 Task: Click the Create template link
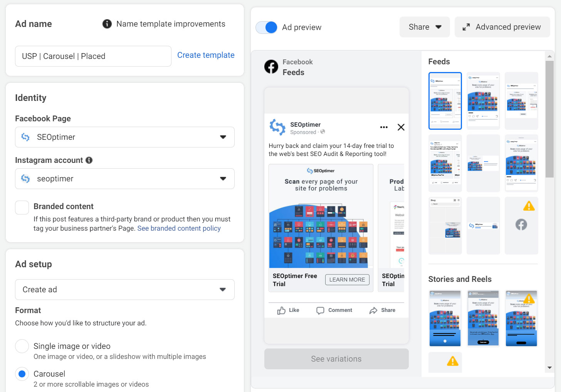[x=206, y=55]
